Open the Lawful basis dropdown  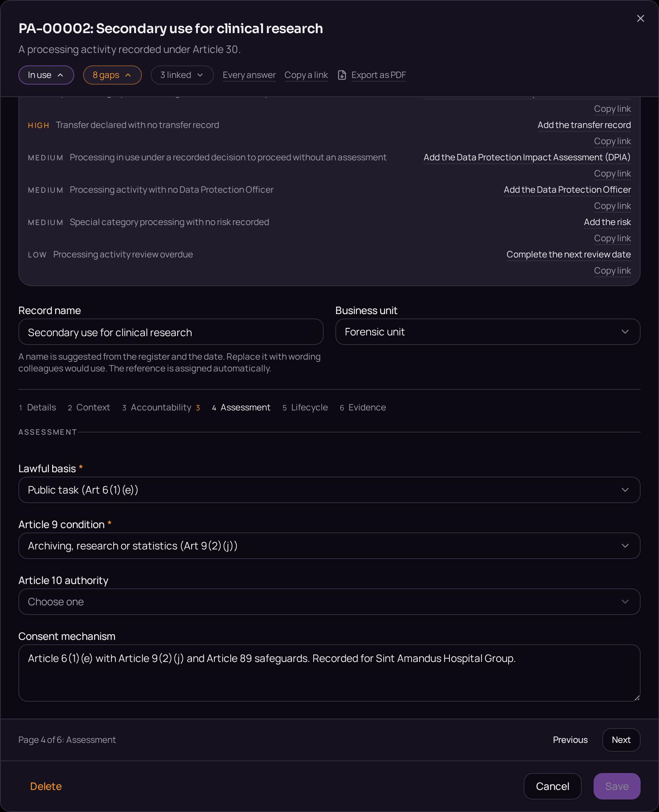[329, 490]
